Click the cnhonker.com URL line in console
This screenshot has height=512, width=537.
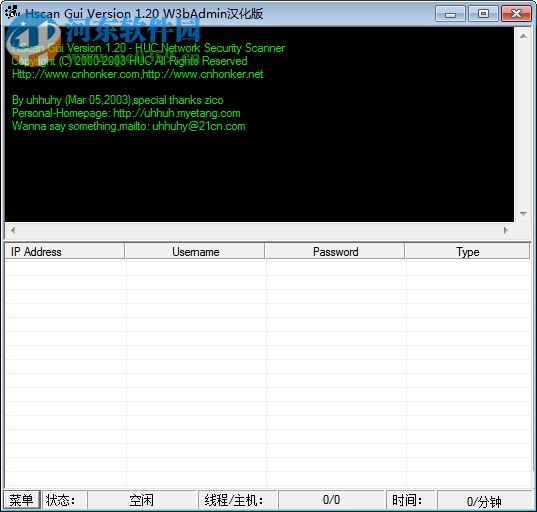[137, 74]
